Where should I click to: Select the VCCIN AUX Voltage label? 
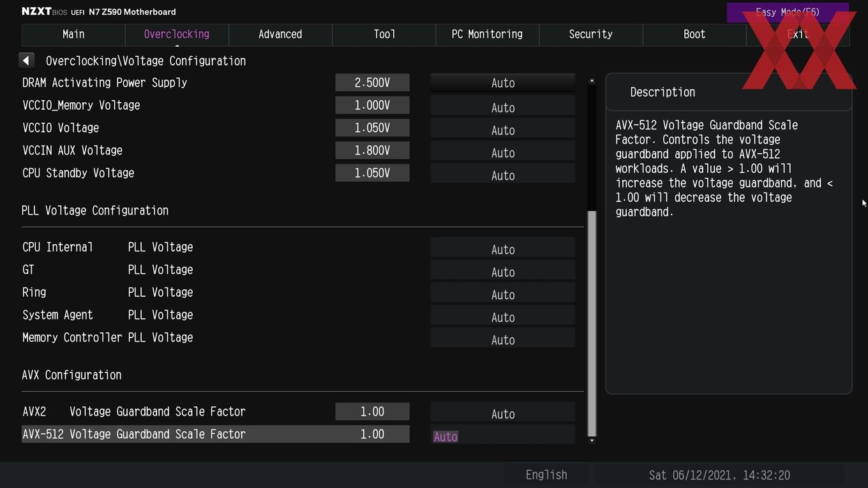tap(72, 151)
